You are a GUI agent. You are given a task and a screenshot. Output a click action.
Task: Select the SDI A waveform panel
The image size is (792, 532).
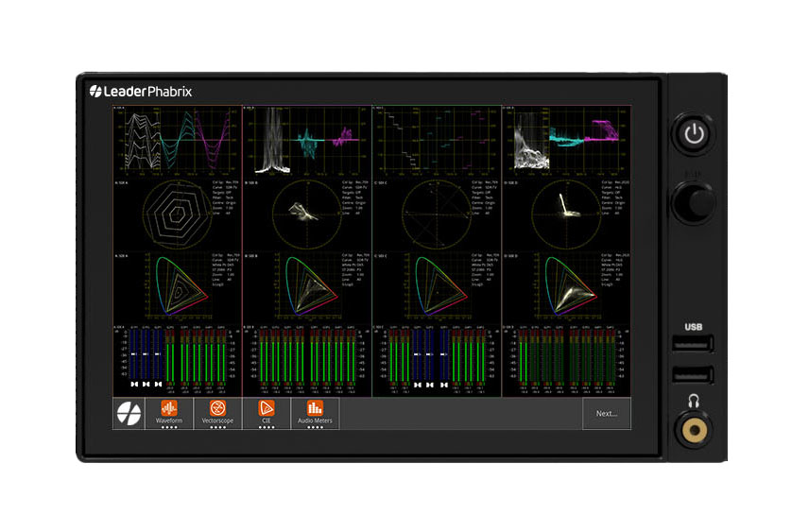pos(178,141)
